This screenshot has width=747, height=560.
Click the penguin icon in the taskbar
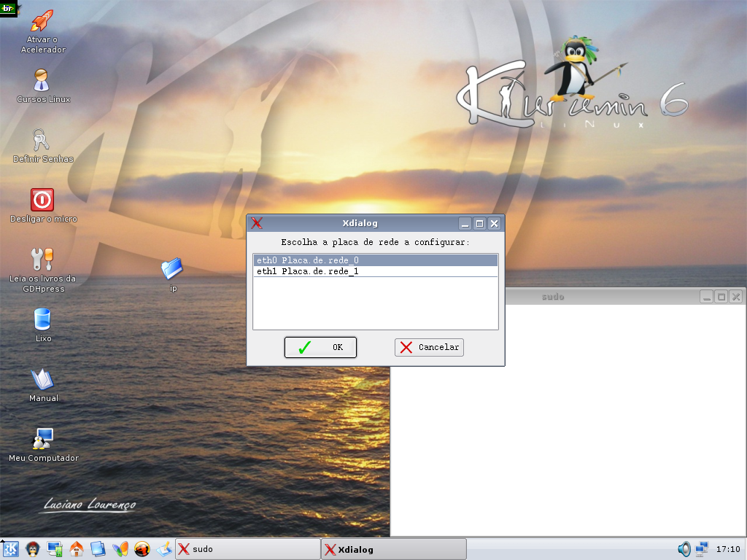click(x=33, y=549)
